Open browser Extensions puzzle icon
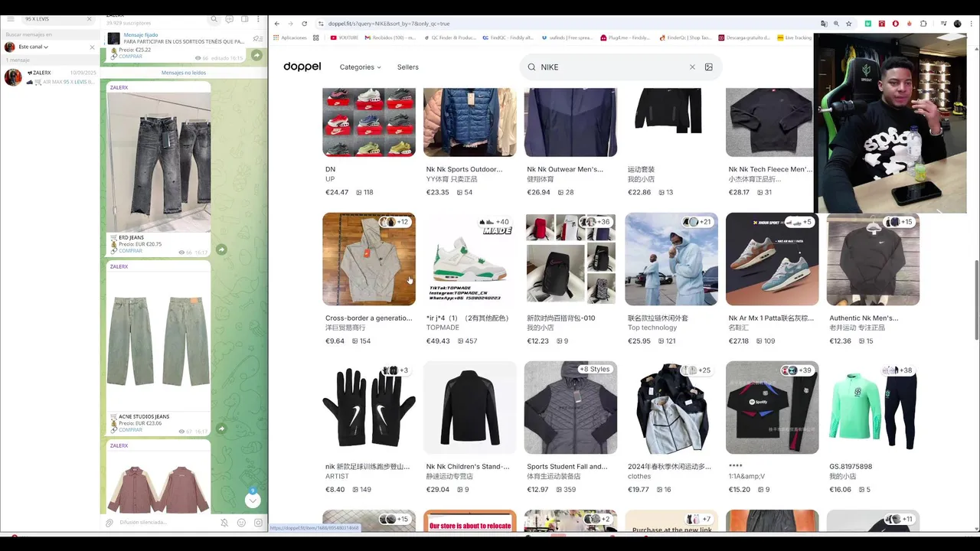The height and width of the screenshot is (551, 980). point(923,24)
